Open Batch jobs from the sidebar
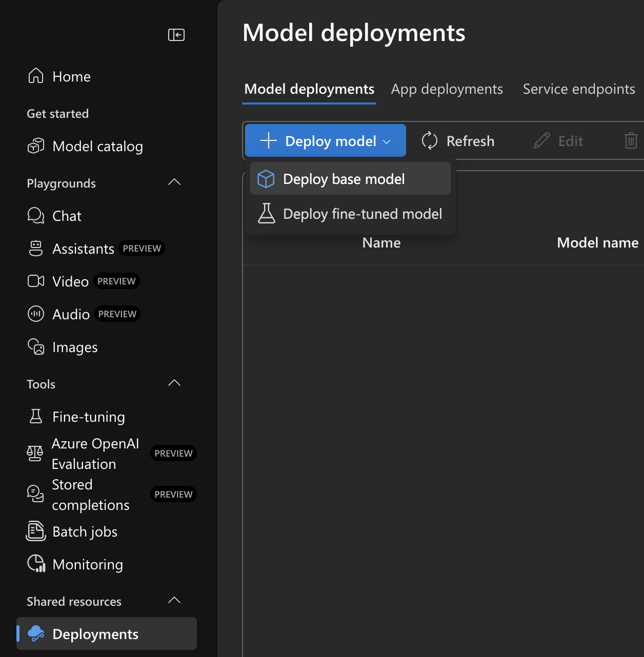The image size is (644, 657). (85, 531)
